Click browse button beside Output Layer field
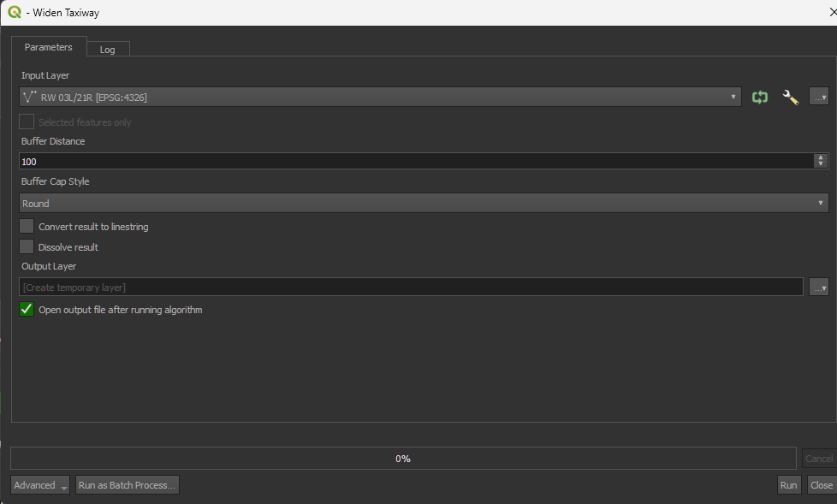Viewport: 837px width, 504px height. (819, 288)
